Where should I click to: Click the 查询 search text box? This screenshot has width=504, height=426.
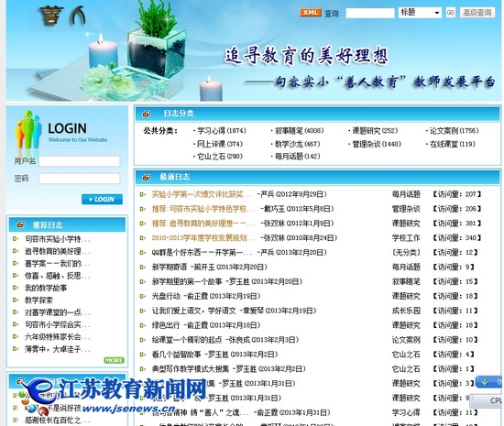click(370, 13)
